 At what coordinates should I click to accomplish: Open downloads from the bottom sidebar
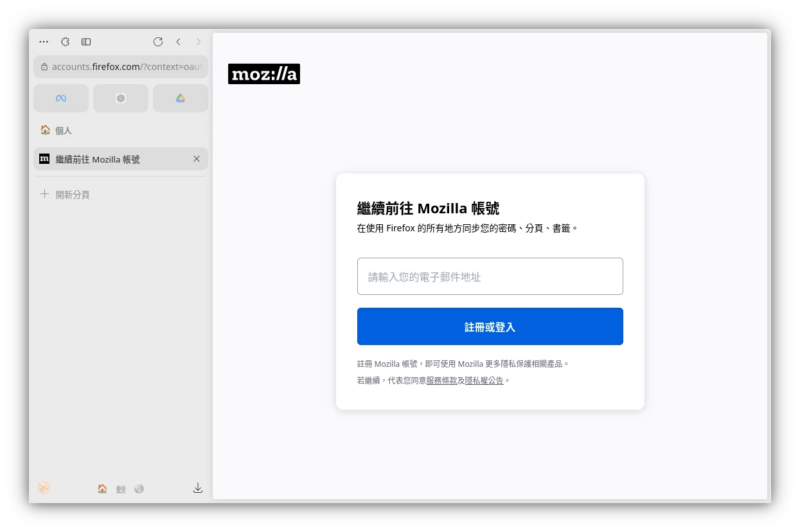tap(198, 488)
